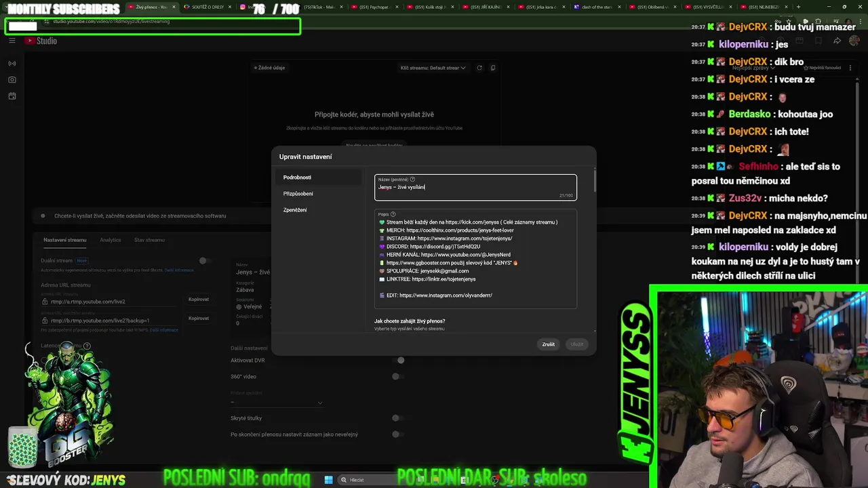Image resolution: width=868 pixels, height=488 pixels.
Task: Toggle set recording as unlisted after stream
Action: click(399, 434)
